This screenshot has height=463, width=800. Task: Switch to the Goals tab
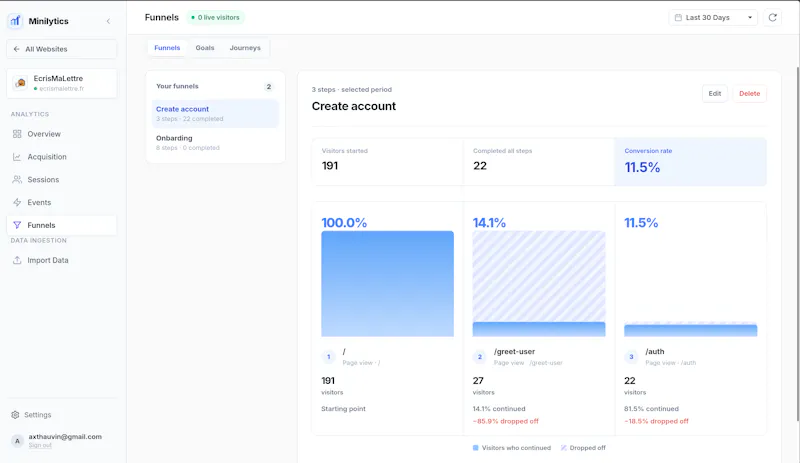pos(205,48)
